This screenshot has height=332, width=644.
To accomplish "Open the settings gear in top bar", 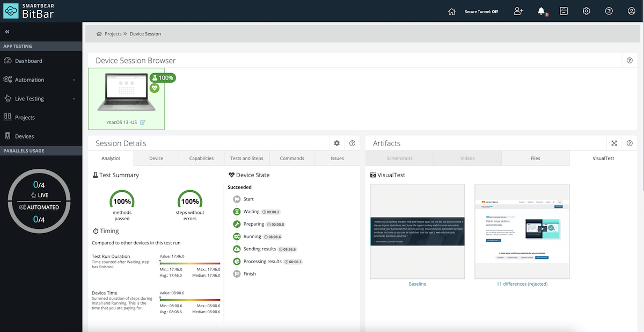I will click(587, 11).
